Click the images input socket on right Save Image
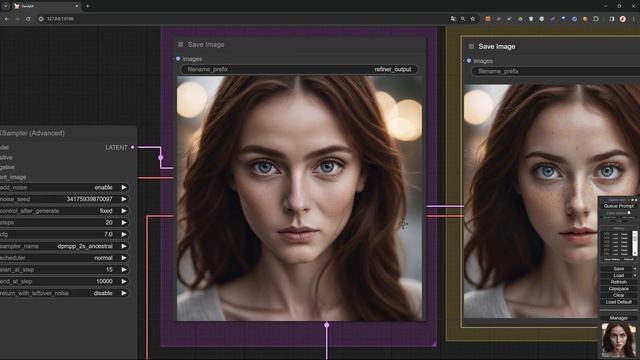This screenshot has height=360, width=640. click(x=469, y=61)
